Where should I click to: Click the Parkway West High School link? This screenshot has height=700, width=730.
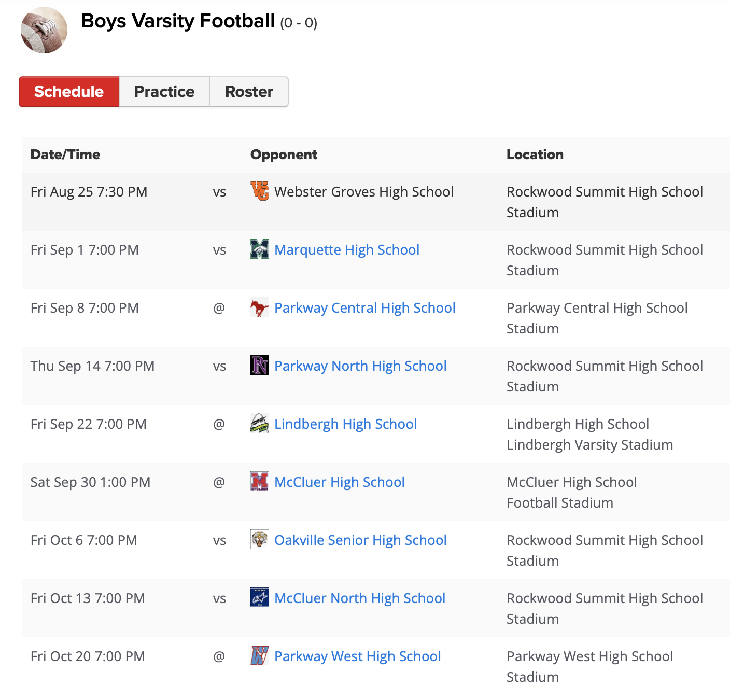point(358,656)
